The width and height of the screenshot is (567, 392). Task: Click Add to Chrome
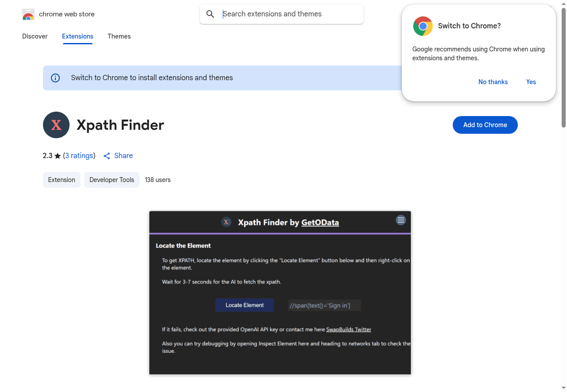485,125
